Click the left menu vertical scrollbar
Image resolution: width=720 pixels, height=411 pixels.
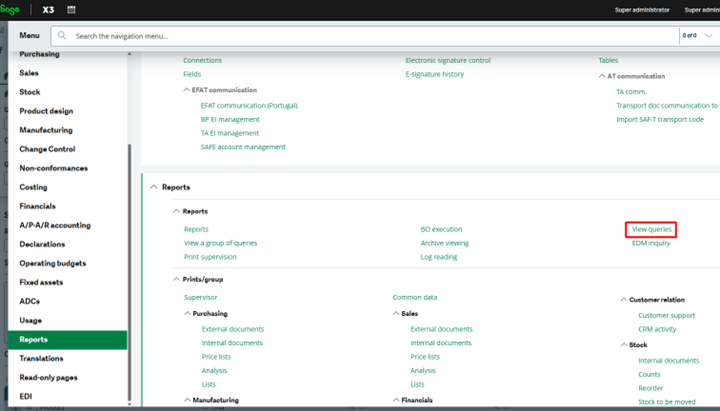pyautogui.click(x=129, y=270)
